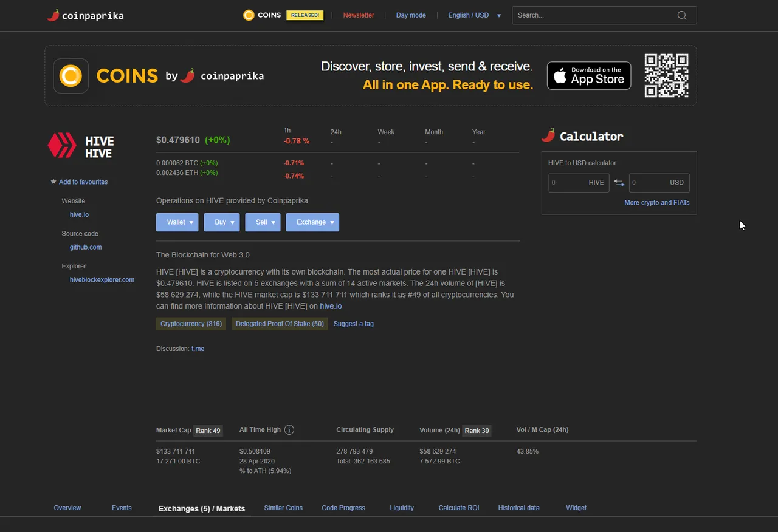This screenshot has height=532, width=778.
Task: Click the COINS banner app icon
Action: (x=71, y=76)
